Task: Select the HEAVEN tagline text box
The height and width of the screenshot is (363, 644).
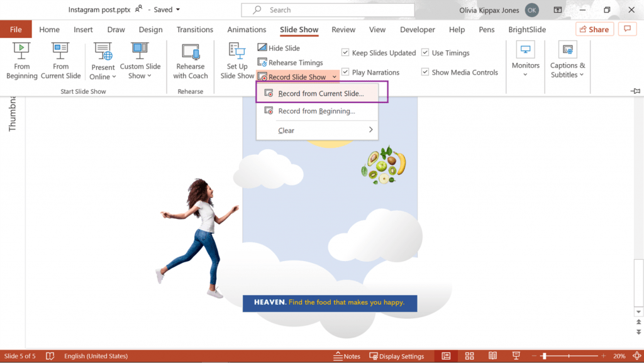Action: pyautogui.click(x=330, y=303)
